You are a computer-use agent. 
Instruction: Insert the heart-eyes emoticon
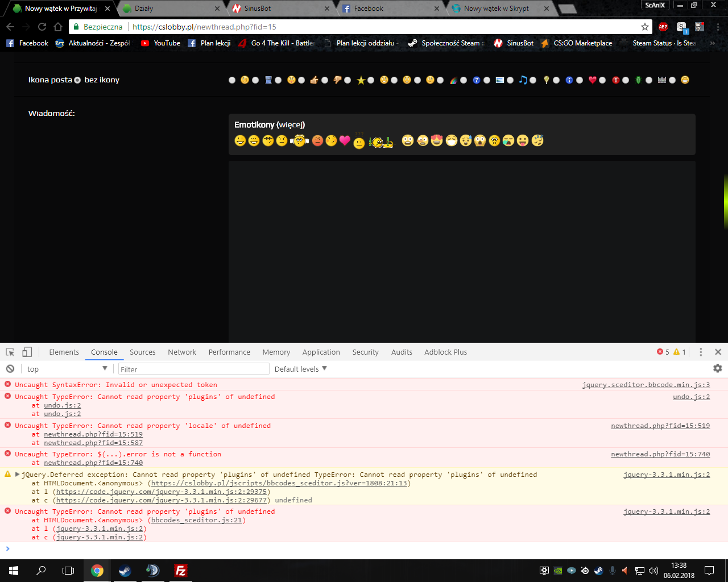pos(437,140)
